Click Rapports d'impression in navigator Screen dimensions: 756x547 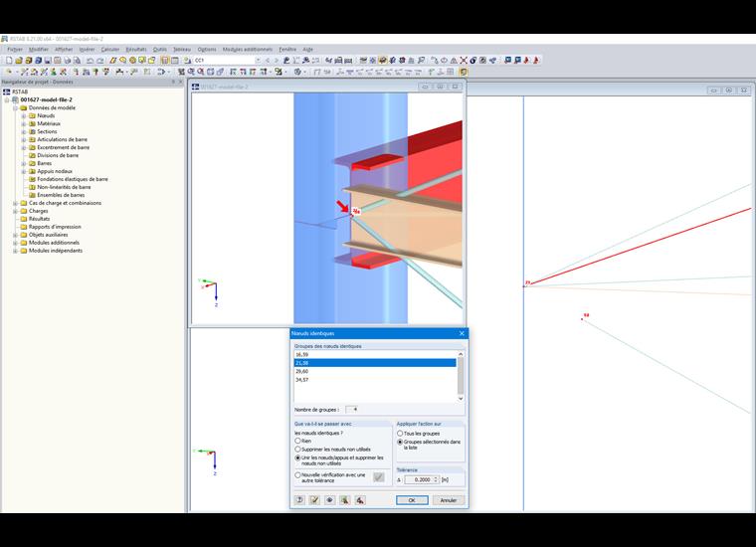[x=55, y=227]
